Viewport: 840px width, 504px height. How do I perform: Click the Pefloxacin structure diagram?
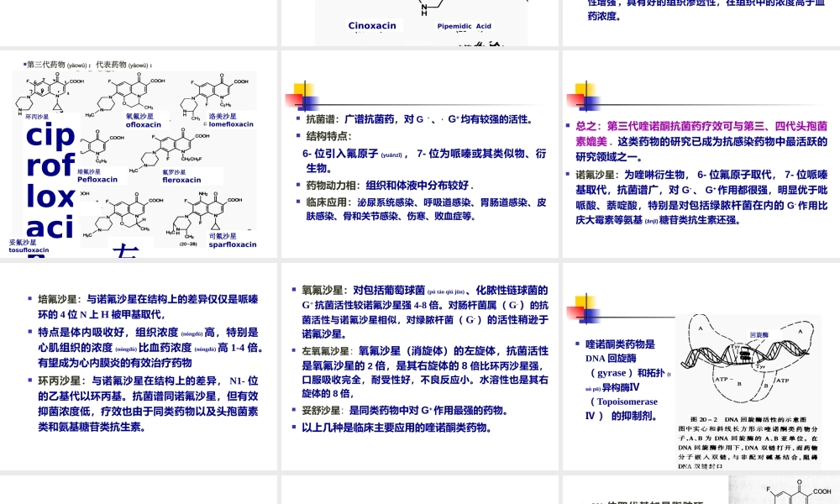97,147
